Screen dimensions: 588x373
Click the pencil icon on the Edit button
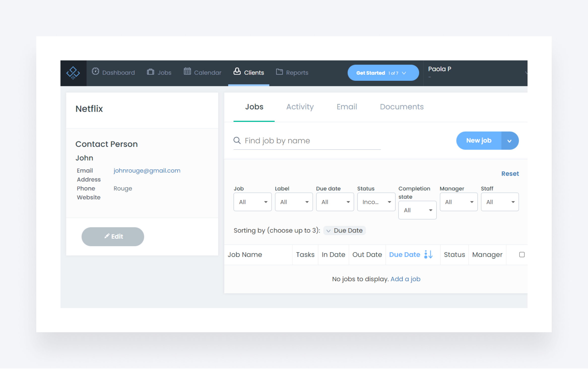(107, 236)
